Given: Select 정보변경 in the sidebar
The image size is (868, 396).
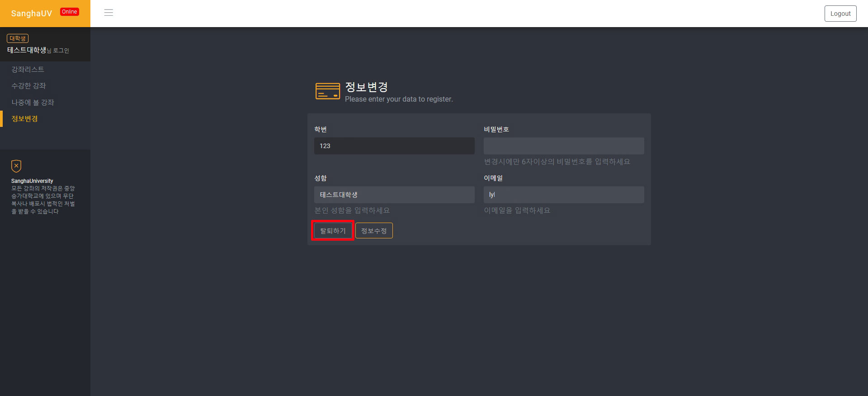Looking at the screenshot, I should pos(24,119).
